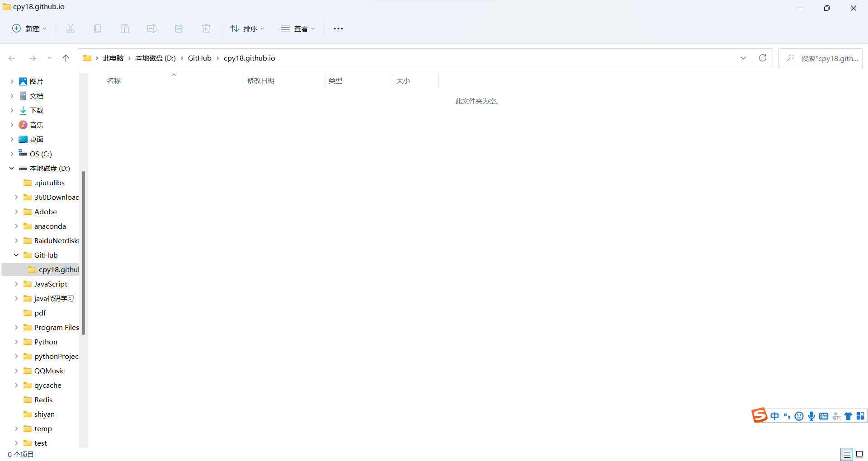Viewport: 868px width, 461px height.
Task: Open the 排序 sort dropdown
Action: click(247, 28)
